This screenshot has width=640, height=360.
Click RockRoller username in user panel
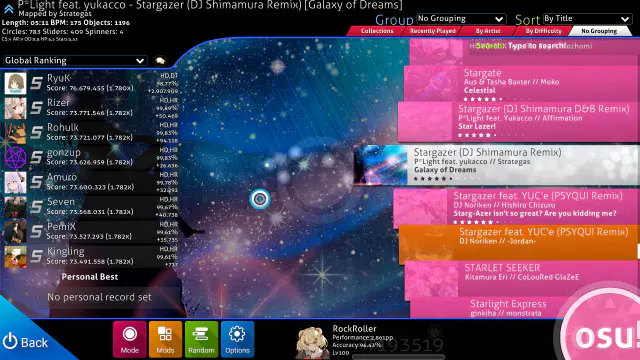coord(354,329)
